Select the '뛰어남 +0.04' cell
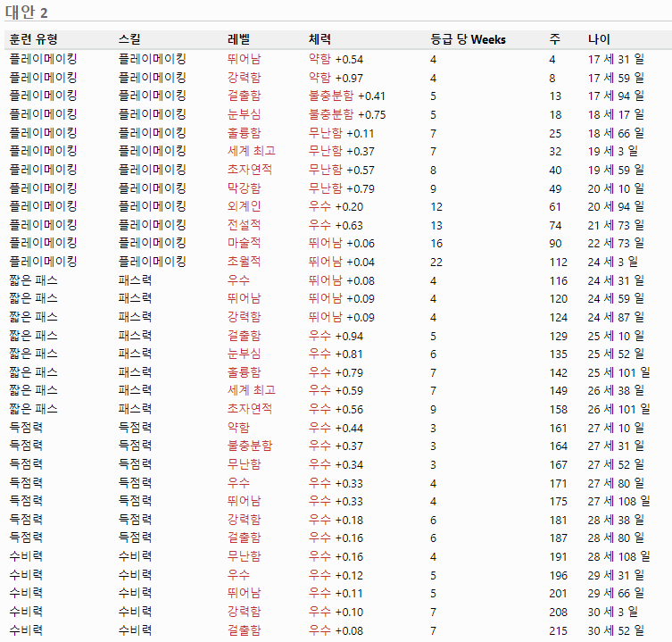Viewport: 672px width, 642px height. pyautogui.click(x=342, y=262)
